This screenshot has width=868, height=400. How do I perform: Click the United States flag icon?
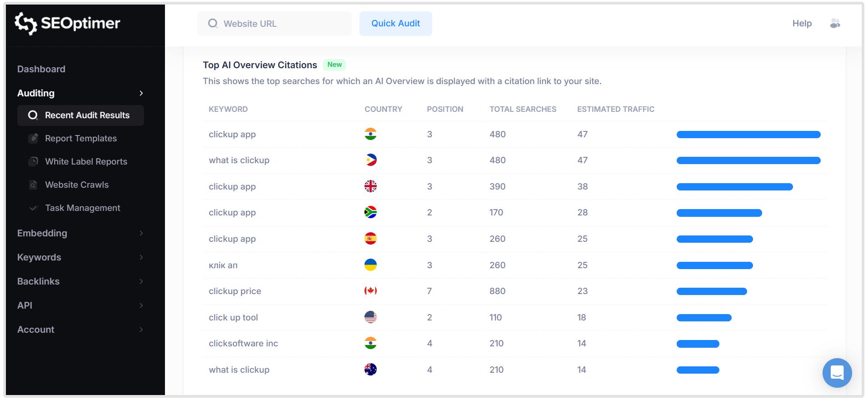click(370, 317)
